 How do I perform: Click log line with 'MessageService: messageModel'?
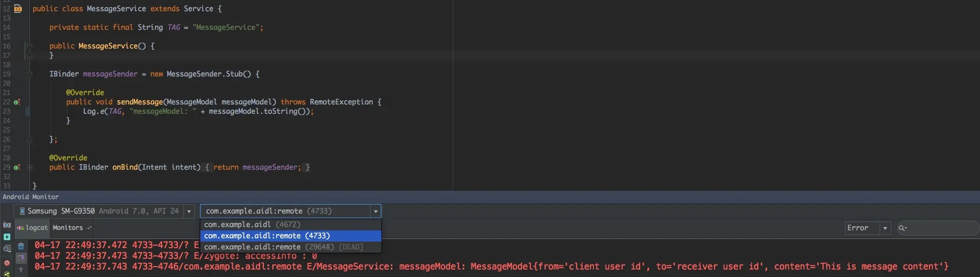[x=491, y=267]
